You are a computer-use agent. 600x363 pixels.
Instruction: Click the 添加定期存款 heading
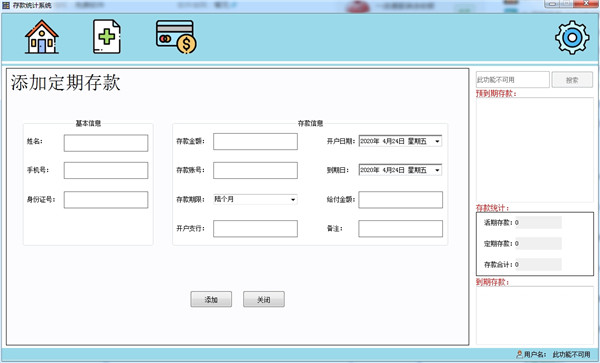click(x=65, y=83)
